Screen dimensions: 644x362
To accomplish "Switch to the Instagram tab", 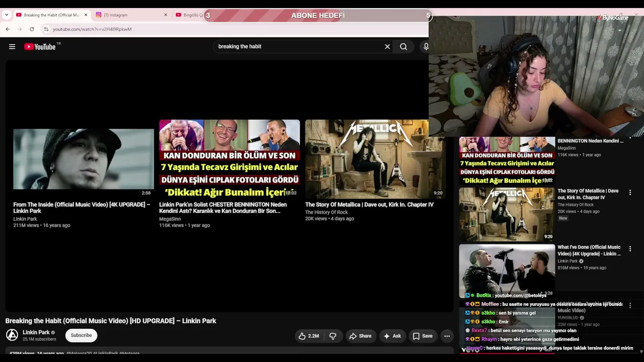I will pyautogui.click(x=131, y=15).
